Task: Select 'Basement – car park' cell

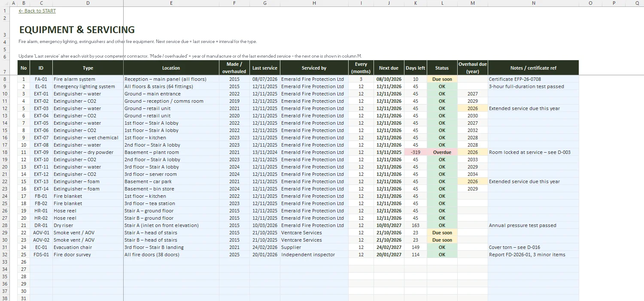Action: point(171,181)
